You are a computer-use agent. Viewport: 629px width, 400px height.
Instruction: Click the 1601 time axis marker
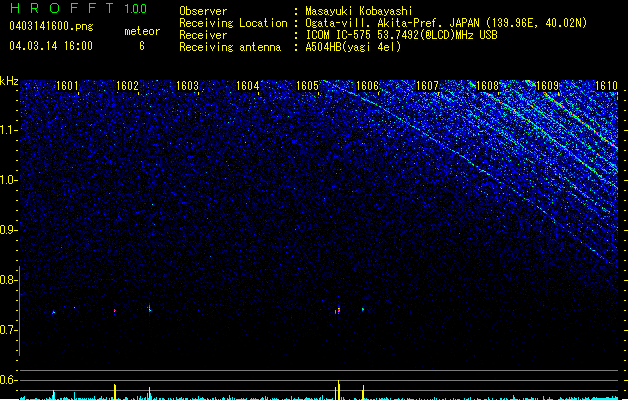(x=67, y=86)
